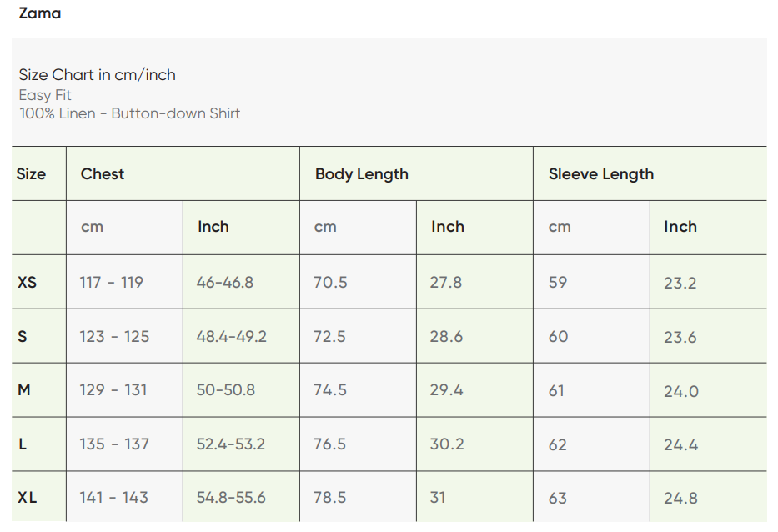Click the Sleeve Length header
This screenshot has height=532, width=778.
tap(601, 174)
